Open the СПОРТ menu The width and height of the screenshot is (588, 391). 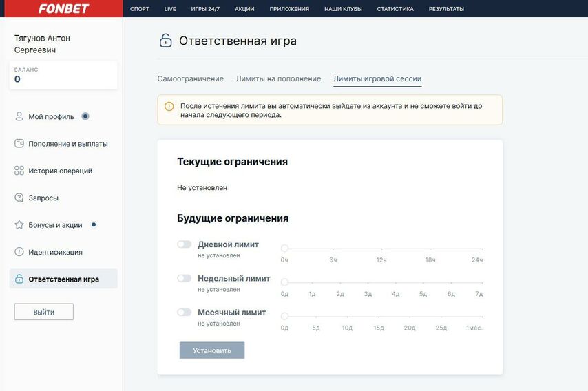point(140,9)
